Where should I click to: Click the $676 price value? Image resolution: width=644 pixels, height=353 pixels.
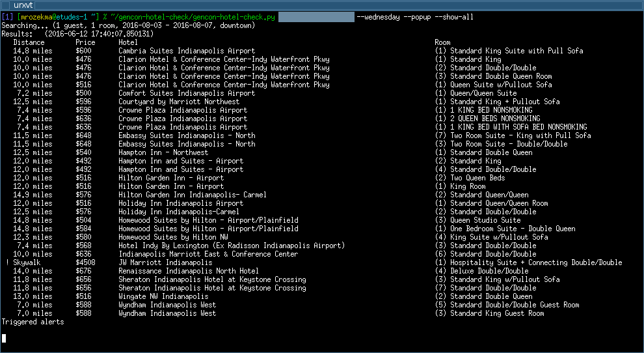[83, 271]
